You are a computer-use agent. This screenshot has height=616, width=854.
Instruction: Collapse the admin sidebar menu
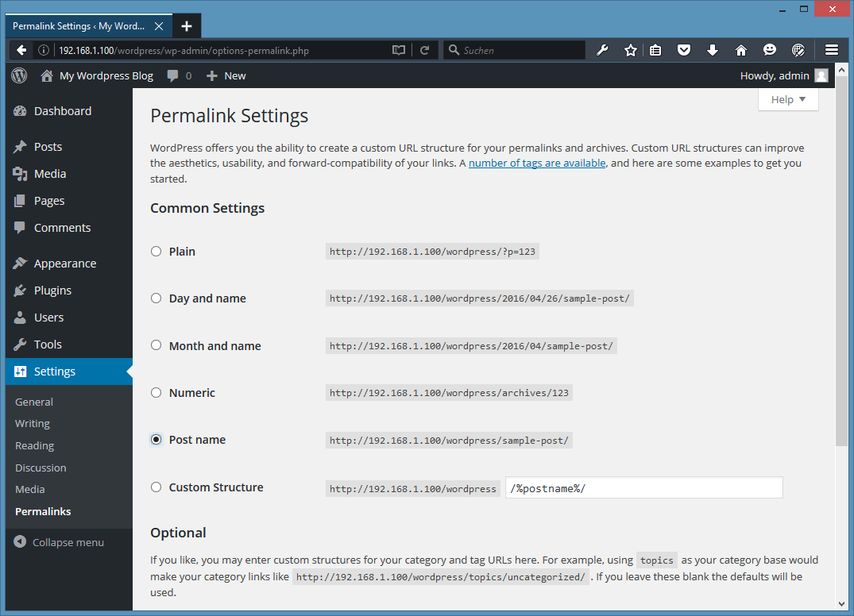click(x=59, y=542)
